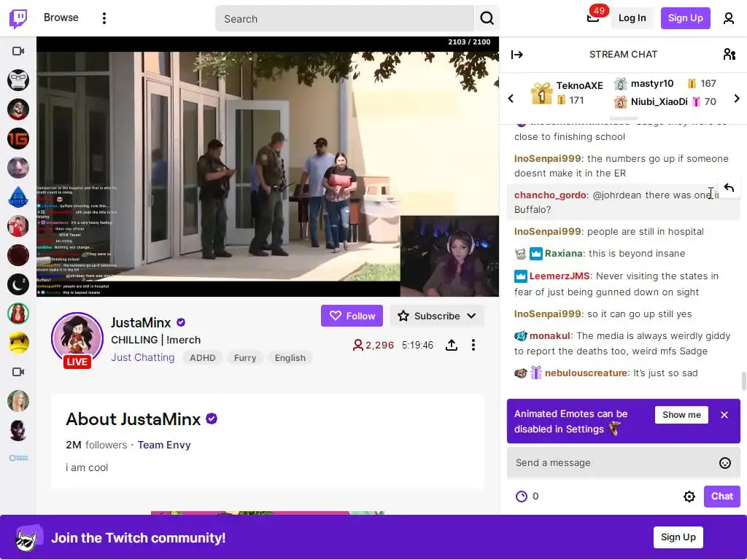The width and height of the screenshot is (747, 560).
Task: Click the Twitch logo home icon
Action: 18,18
